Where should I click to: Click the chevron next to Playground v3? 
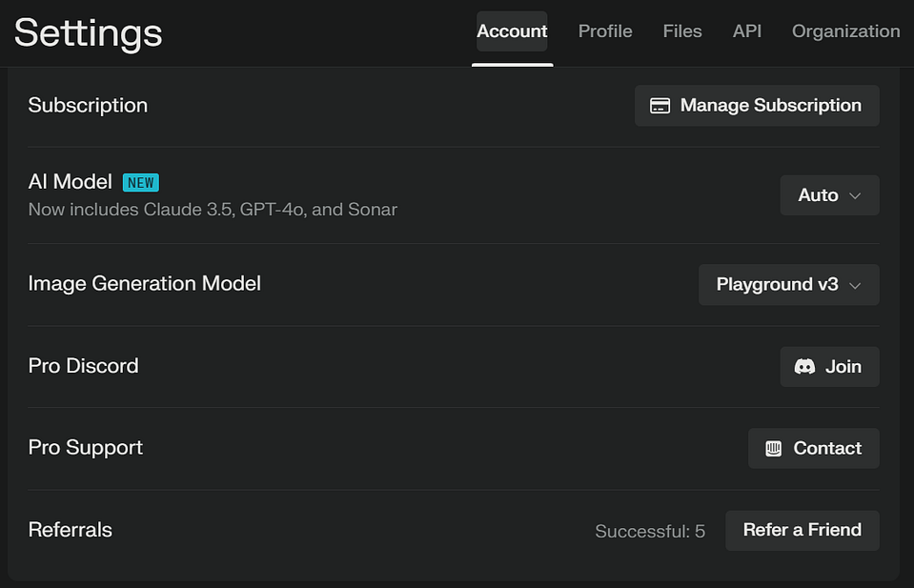[855, 285]
